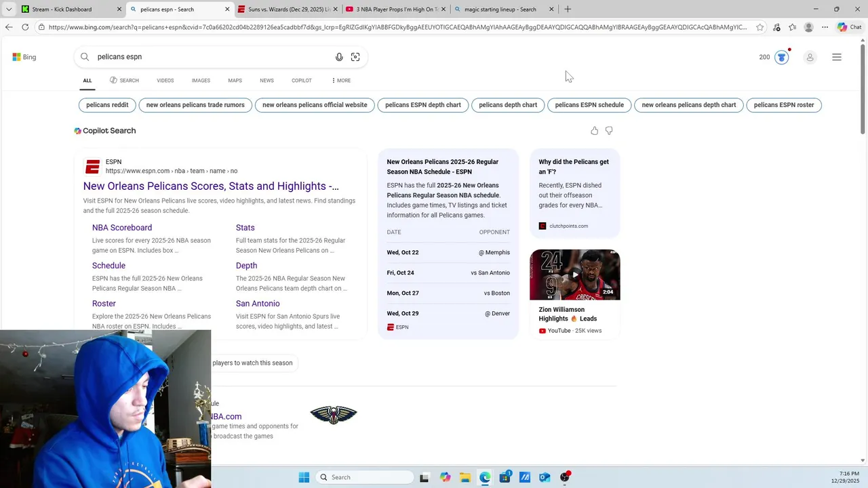The width and height of the screenshot is (868, 488).
Task: Switch to Suns vs. Wizards tab
Action: (288, 9)
